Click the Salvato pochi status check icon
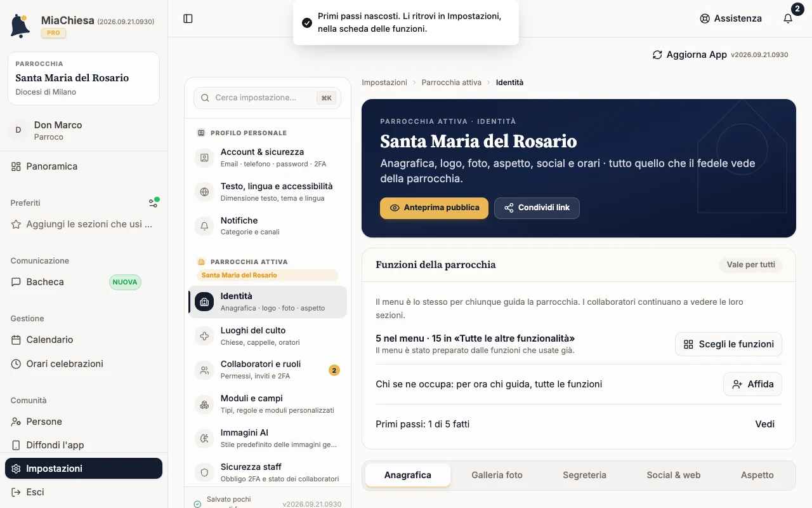 pos(197,504)
